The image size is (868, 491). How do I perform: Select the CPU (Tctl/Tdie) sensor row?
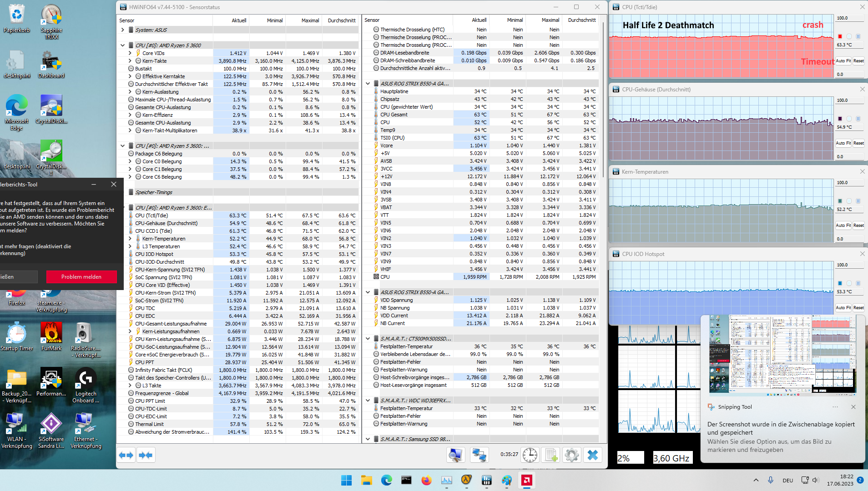click(x=239, y=215)
